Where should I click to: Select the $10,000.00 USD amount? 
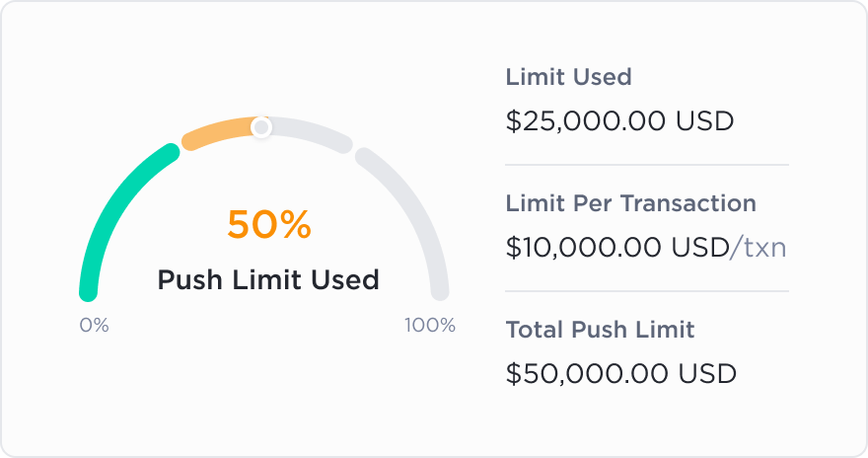pyautogui.click(x=617, y=247)
